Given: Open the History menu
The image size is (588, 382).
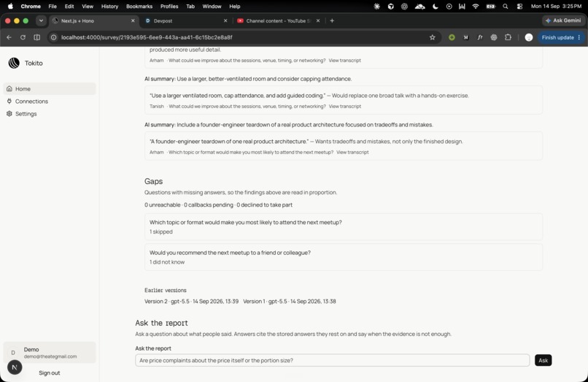Looking at the screenshot, I should click(109, 6).
